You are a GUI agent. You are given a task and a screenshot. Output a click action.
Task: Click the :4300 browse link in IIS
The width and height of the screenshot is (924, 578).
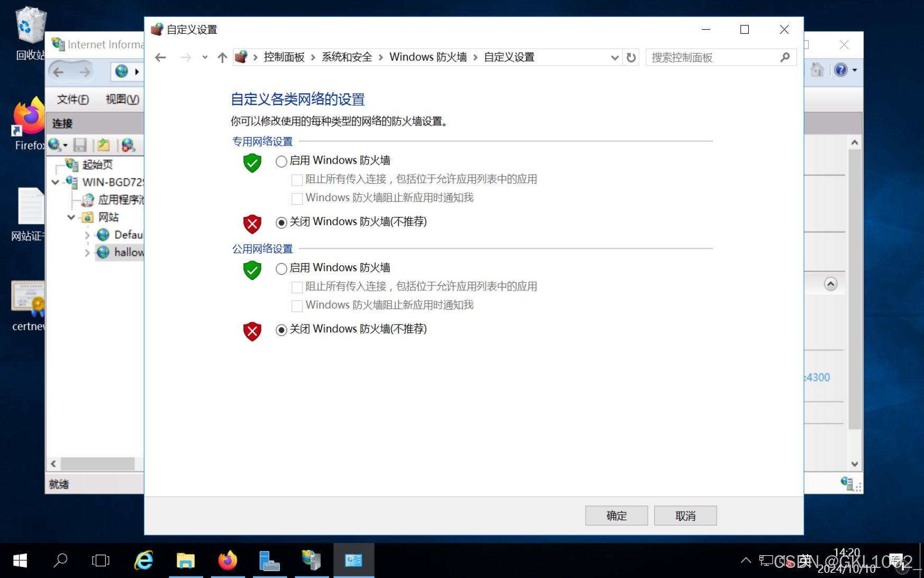(817, 377)
